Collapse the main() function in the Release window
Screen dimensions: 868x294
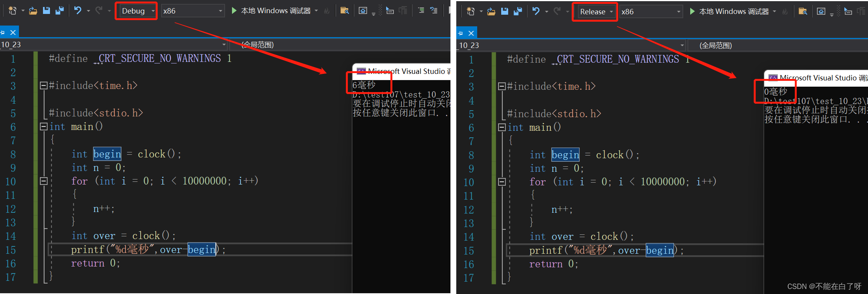[x=502, y=127]
